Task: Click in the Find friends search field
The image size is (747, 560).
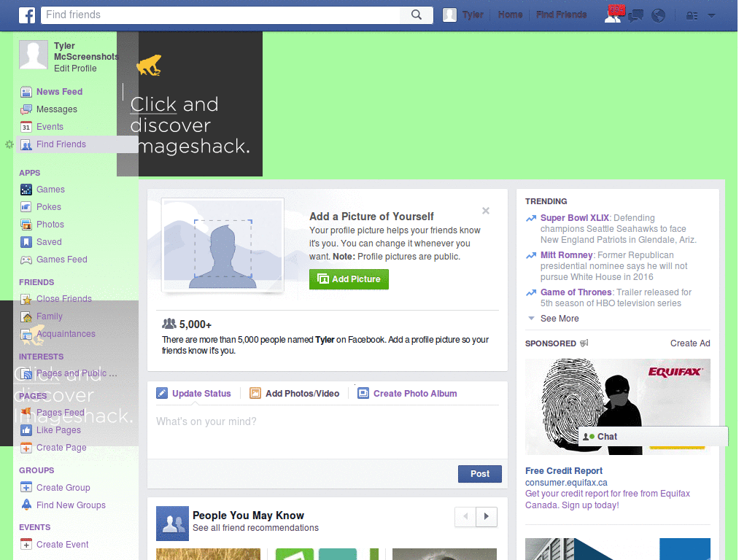Action: click(222, 15)
